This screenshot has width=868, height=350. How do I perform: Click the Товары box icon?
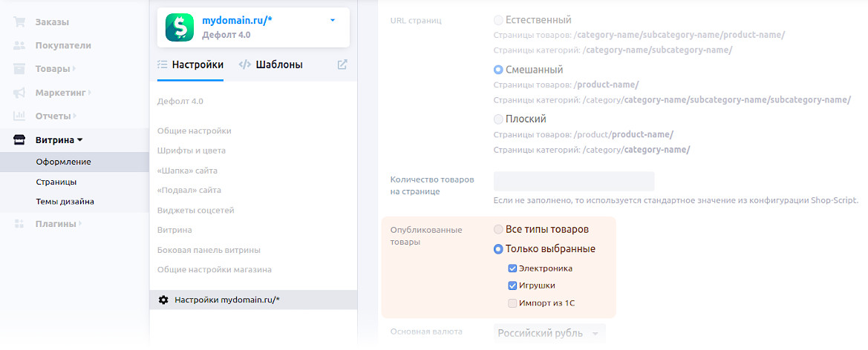(x=19, y=69)
